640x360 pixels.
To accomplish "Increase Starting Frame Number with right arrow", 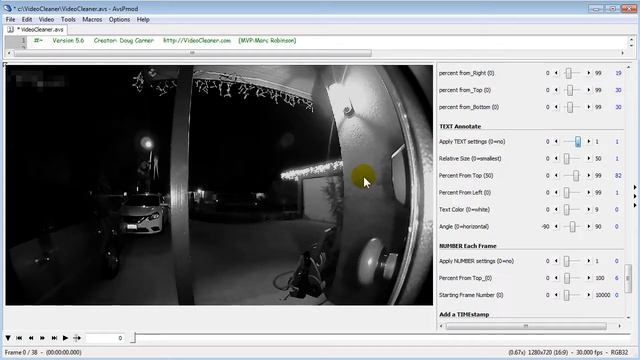I will tap(589, 295).
